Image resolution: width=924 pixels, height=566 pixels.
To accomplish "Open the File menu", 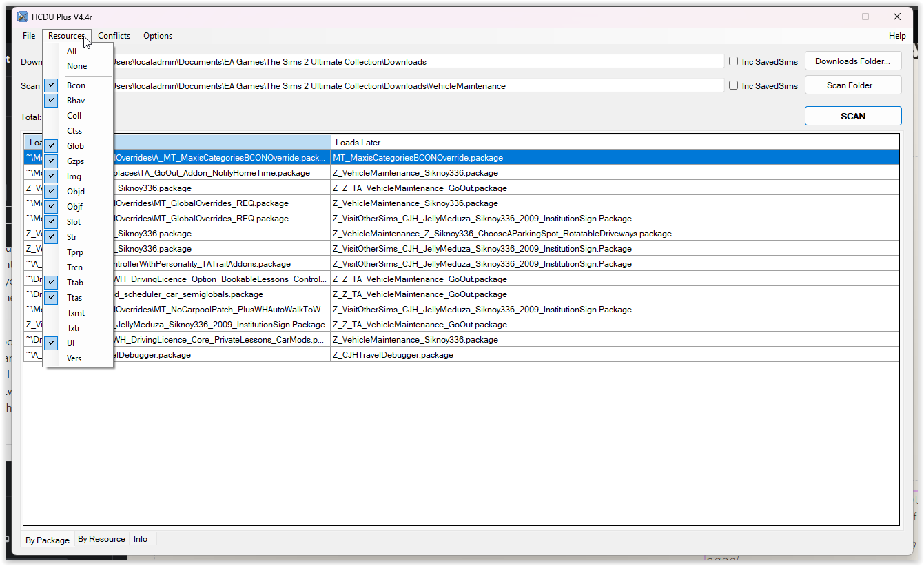I will (28, 35).
